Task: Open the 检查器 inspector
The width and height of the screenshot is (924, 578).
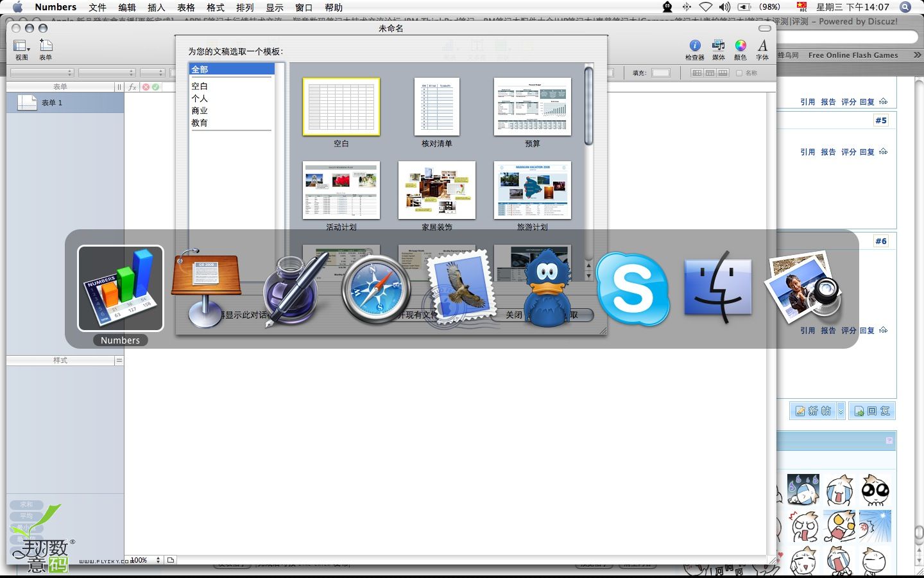Action: click(694, 49)
